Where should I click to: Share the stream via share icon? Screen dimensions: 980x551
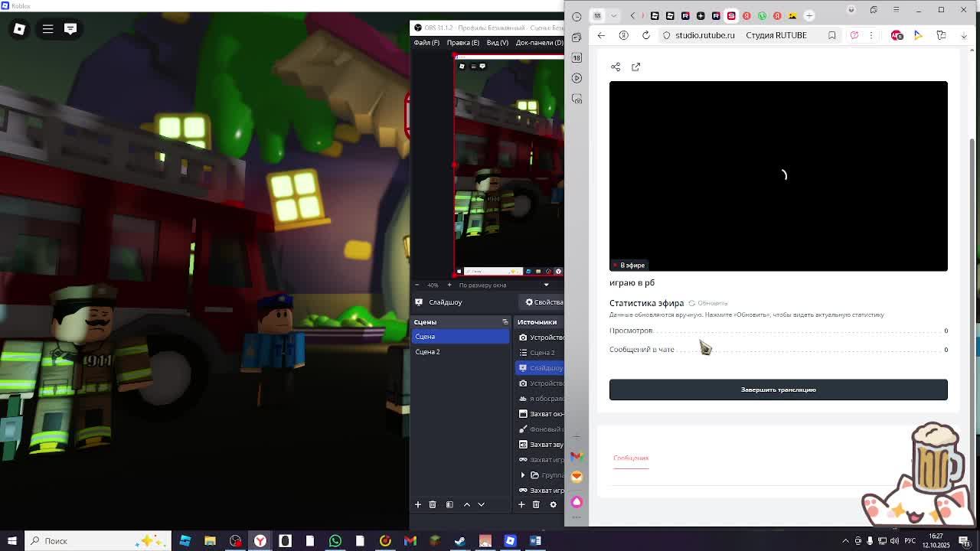tap(616, 67)
